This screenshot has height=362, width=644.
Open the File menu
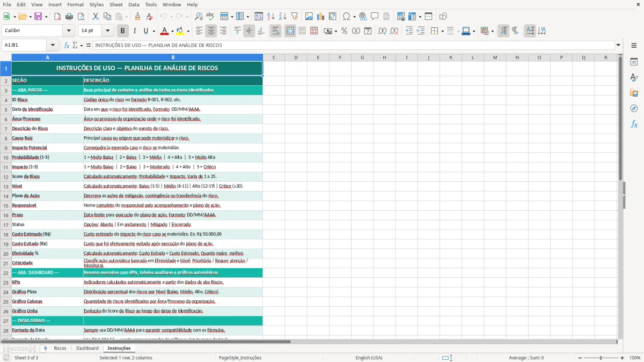tap(7, 4)
